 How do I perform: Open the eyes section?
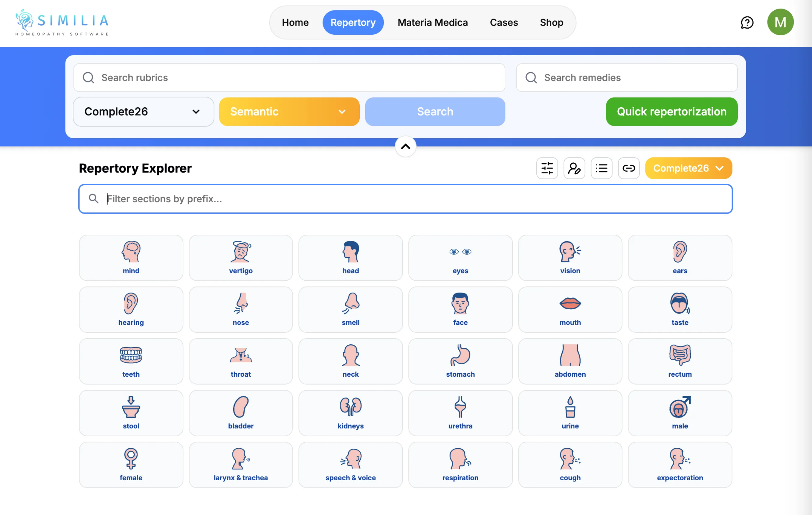[x=460, y=258]
